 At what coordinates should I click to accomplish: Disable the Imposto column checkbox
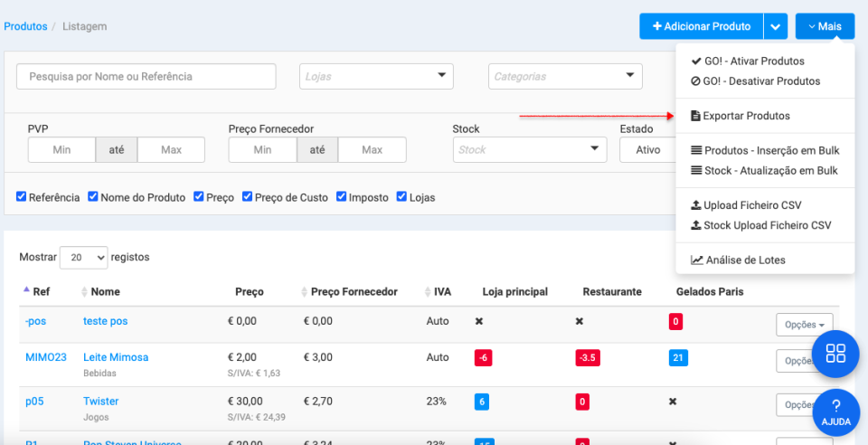tap(342, 197)
